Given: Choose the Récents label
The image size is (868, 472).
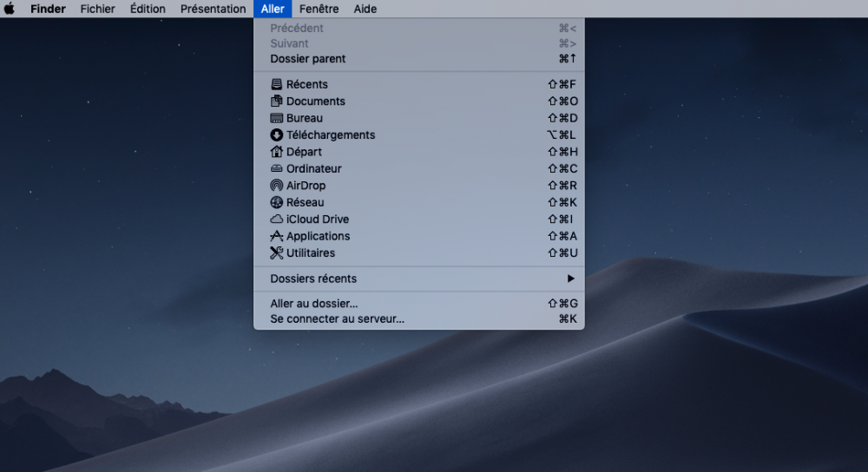Looking at the screenshot, I should point(306,84).
